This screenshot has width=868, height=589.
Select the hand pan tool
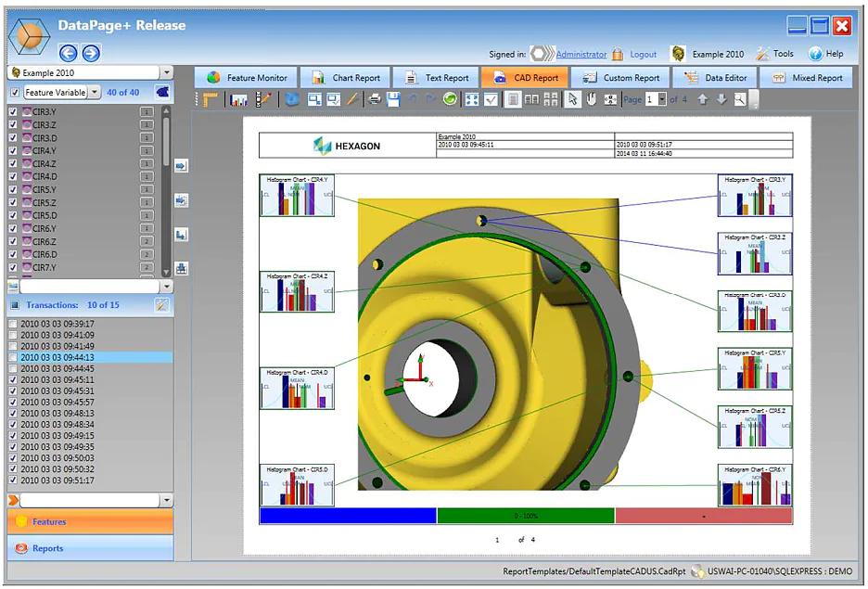592,99
